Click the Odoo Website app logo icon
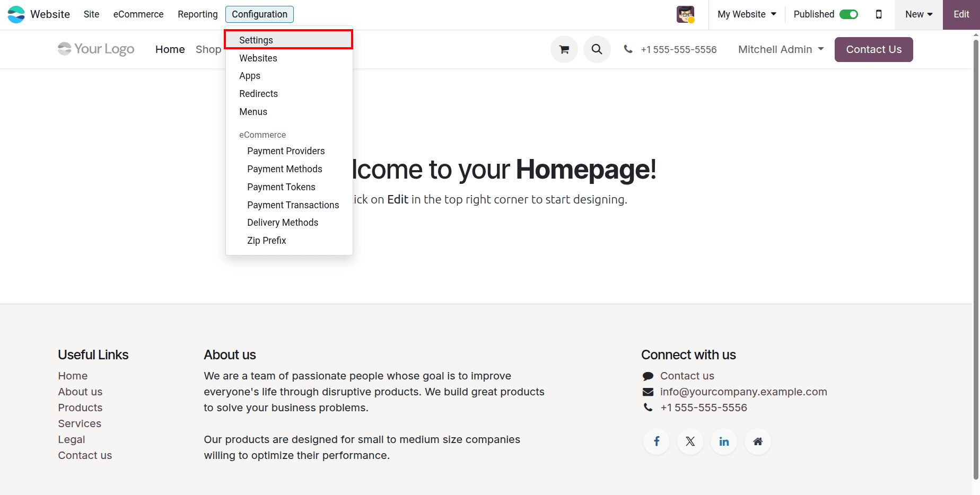Screen dimensions: 980x495 tap(16, 14)
